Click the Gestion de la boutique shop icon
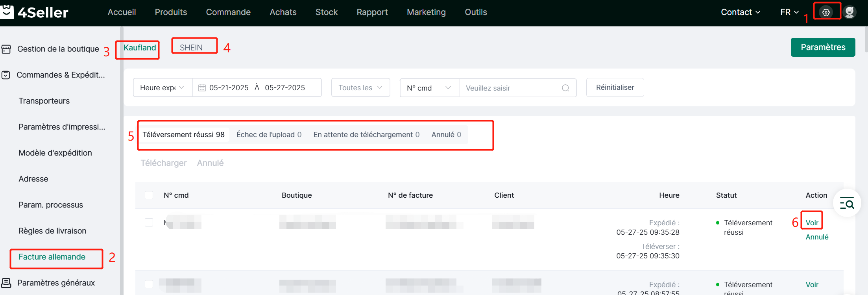 click(6, 49)
